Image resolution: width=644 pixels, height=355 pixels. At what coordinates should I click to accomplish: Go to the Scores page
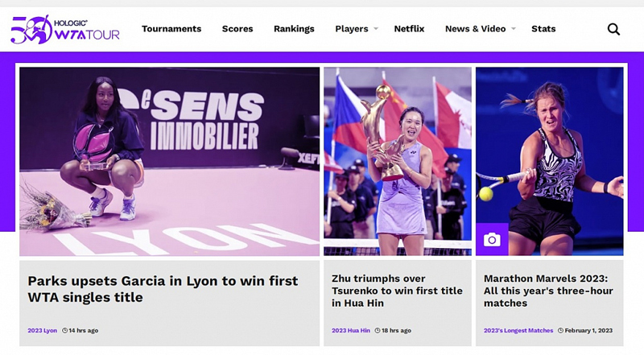[237, 29]
